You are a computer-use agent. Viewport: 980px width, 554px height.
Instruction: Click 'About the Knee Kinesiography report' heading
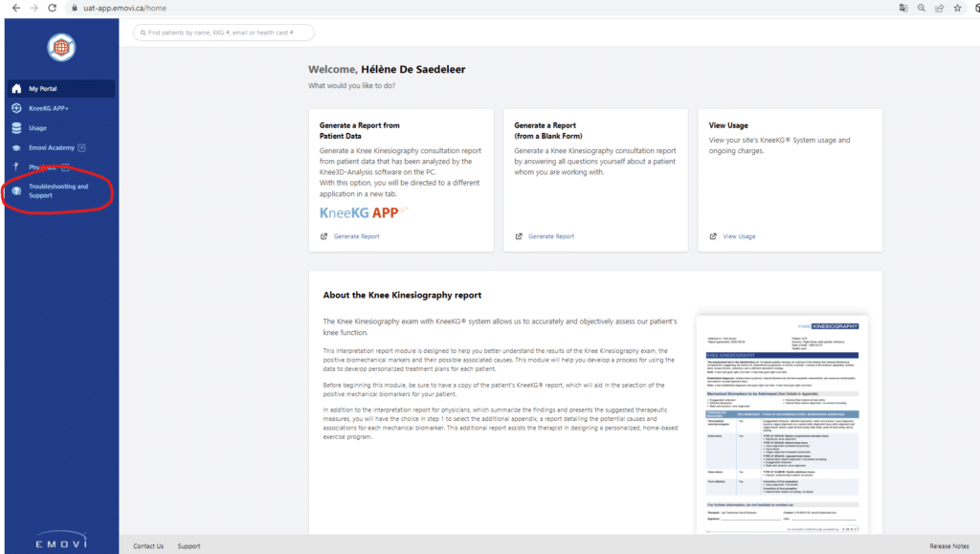click(402, 295)
